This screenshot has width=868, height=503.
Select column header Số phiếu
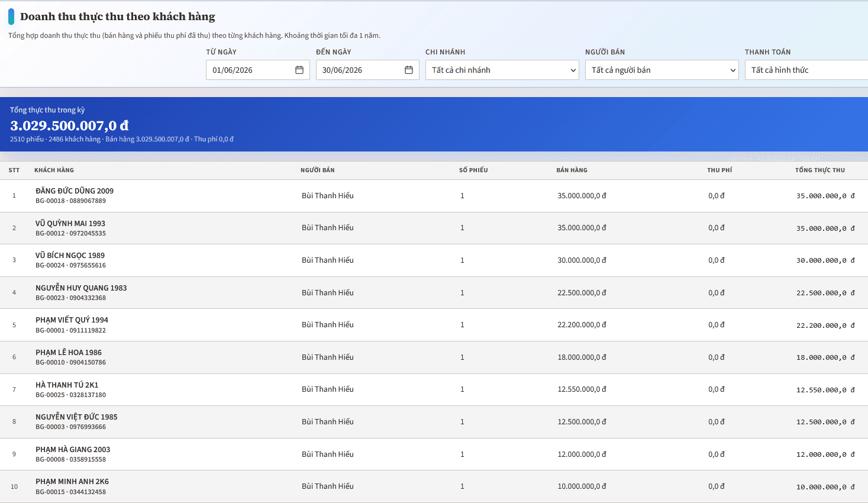coord(473,170)
